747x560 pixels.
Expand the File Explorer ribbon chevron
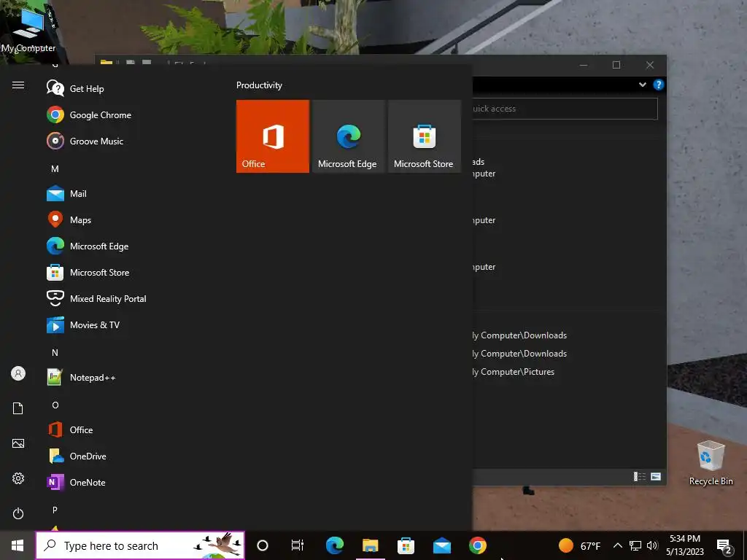point(642,85)
